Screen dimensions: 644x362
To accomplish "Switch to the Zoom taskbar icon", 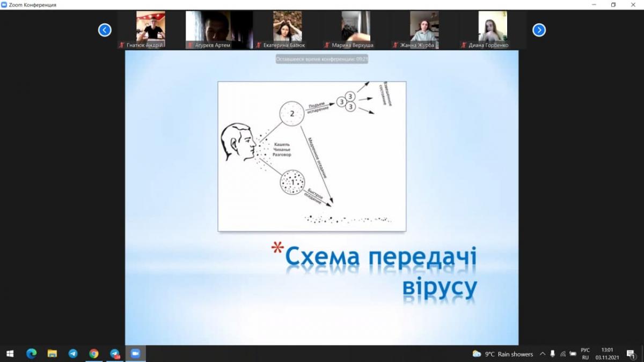I will tap(135, 353).
